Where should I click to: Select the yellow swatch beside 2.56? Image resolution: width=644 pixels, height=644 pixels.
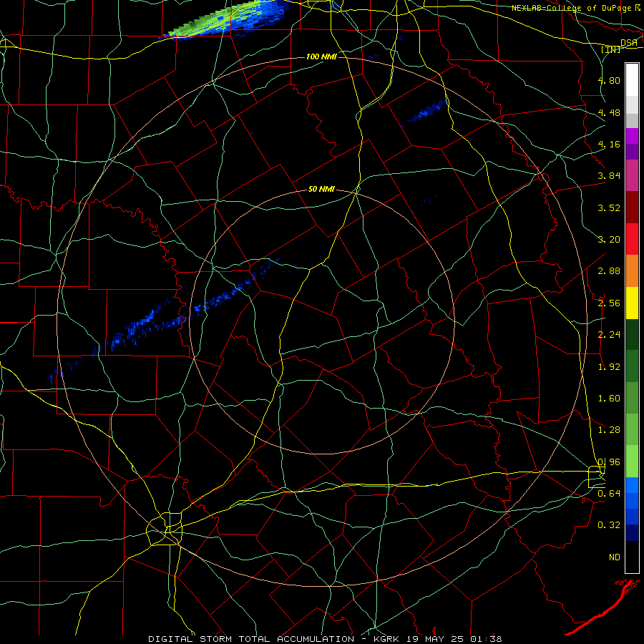[632, 303]
